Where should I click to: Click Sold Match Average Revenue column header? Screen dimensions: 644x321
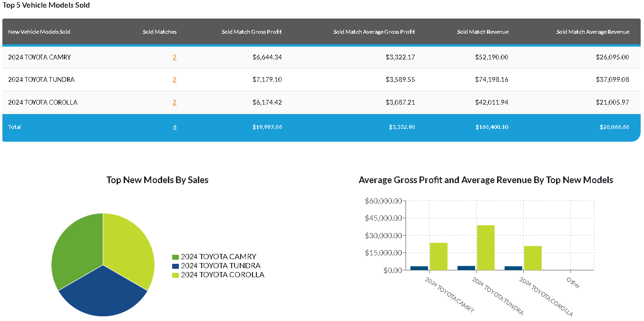pyautogui.click(x=593, y=32)
